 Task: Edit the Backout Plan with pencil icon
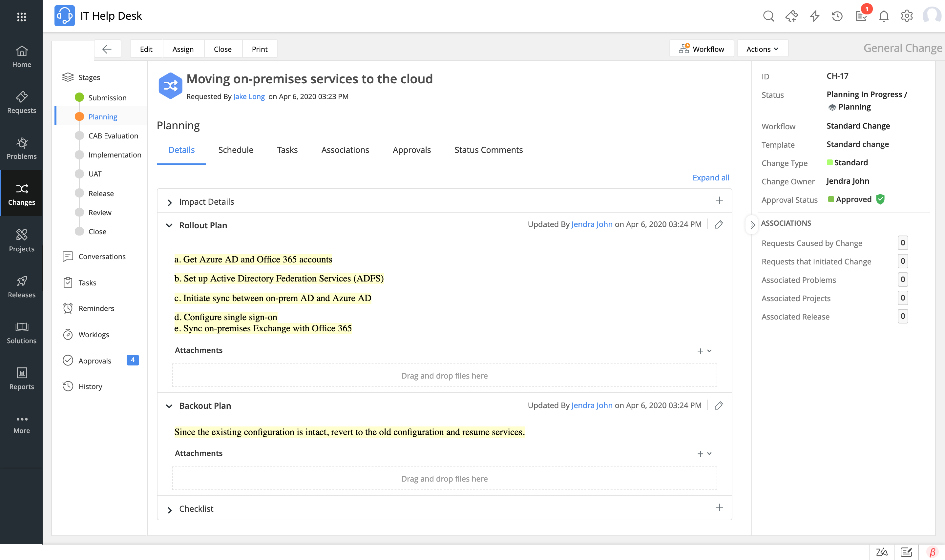pyautogui.click(x=719, y=406)
